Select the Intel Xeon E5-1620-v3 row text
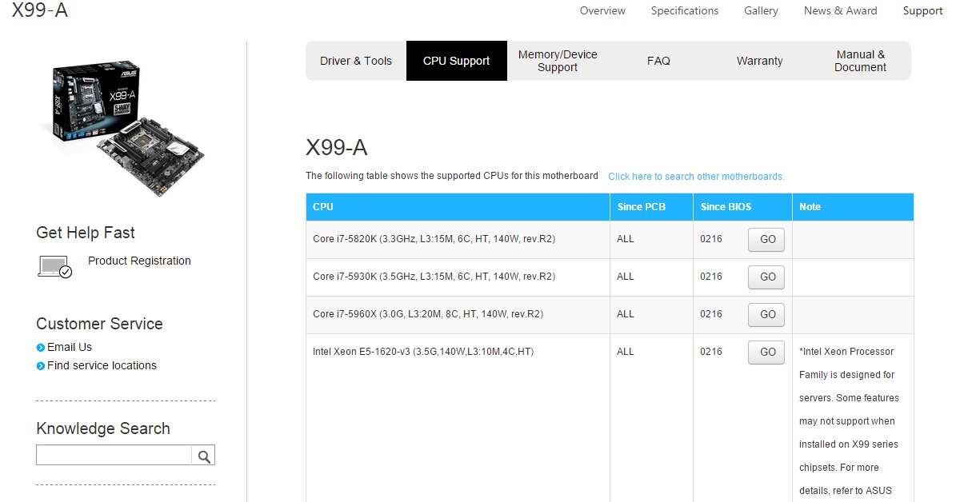980x502 pixels. pyautogui.click(x=423, y=352)
